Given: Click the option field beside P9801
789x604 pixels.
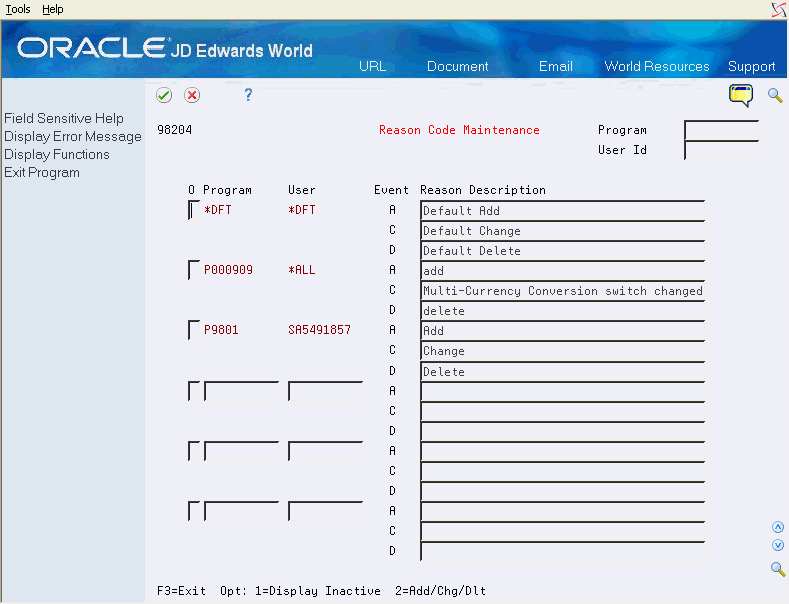Looking at the screenshot, I should [x=194, y=330].
